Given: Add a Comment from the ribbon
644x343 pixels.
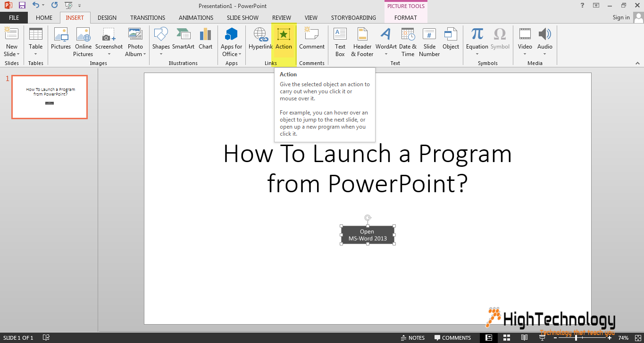Looking at the screenshot, I should coord(312,39).
